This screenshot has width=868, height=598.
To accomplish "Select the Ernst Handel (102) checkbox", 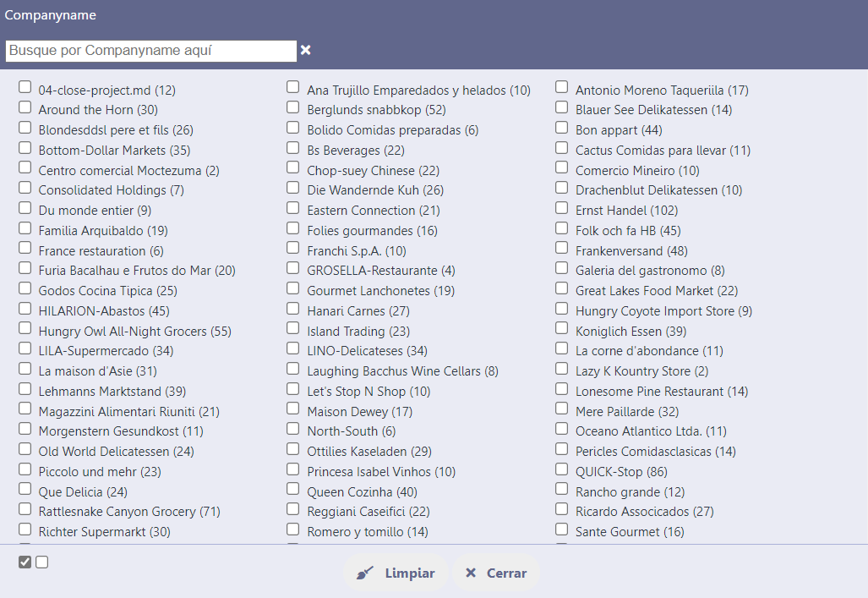I will pyautogui.click(x=562, y=208).
